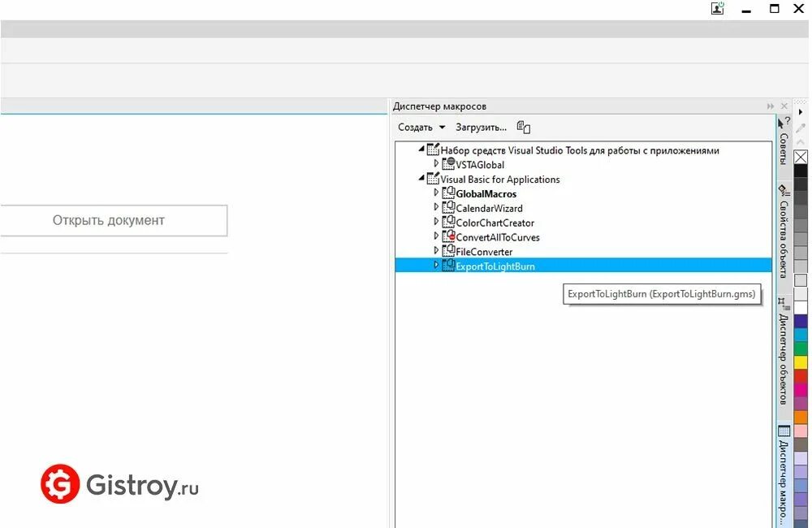The image size is (812, 528).
Task: Expand the ConvertAllToCurves project arrow
Action: coord(436,236)
